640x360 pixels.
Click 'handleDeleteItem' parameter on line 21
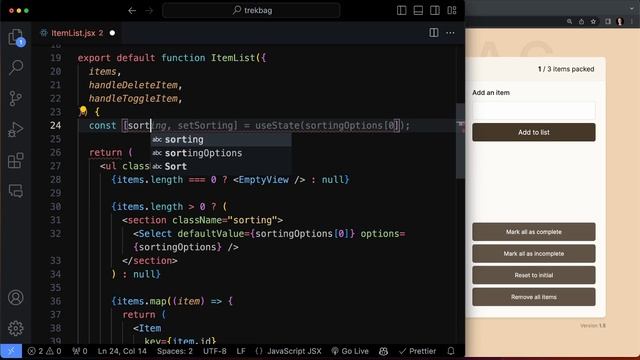coord(133,85)
